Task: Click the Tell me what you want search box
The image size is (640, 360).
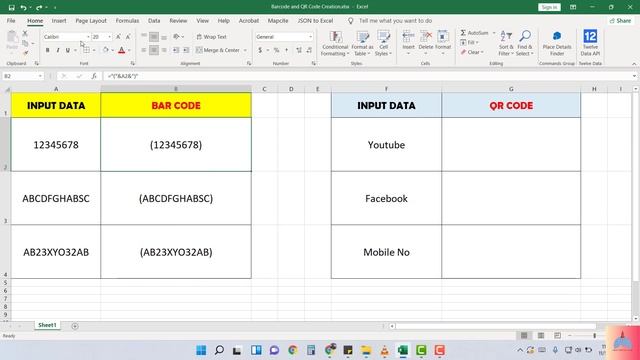Action: pyautogui.click(x=395, y=20)
